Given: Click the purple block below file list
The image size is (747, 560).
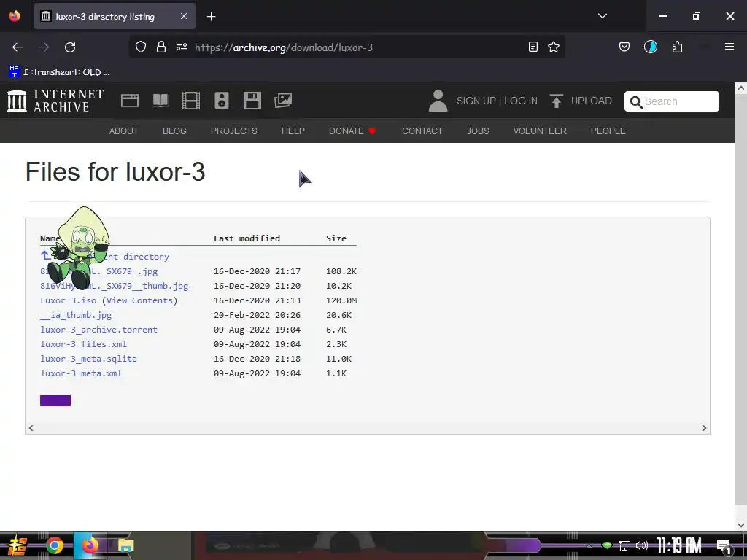Looking at the screenshot, I should [x=55, y=401].
